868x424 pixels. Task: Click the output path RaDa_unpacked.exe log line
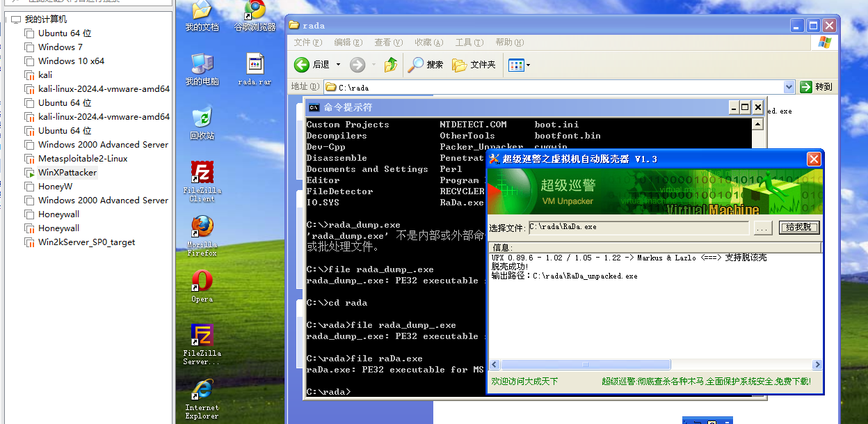click(x=564, y=276)
